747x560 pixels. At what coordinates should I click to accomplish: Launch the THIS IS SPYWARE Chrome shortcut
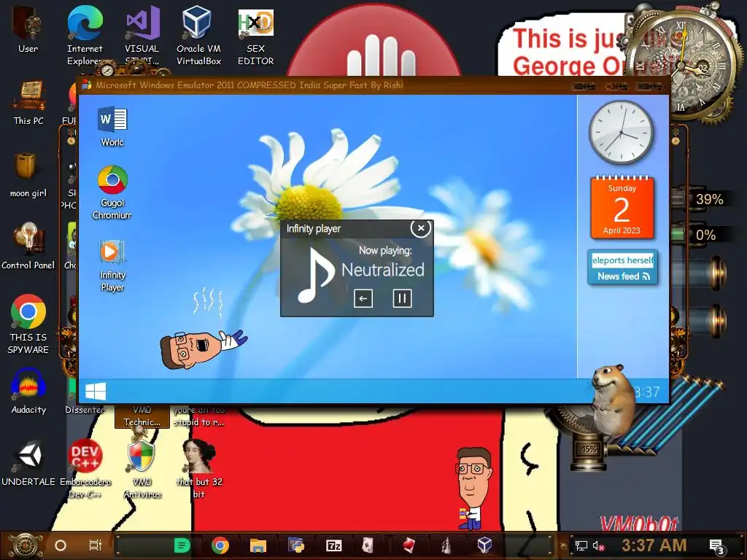click(28, 324)
